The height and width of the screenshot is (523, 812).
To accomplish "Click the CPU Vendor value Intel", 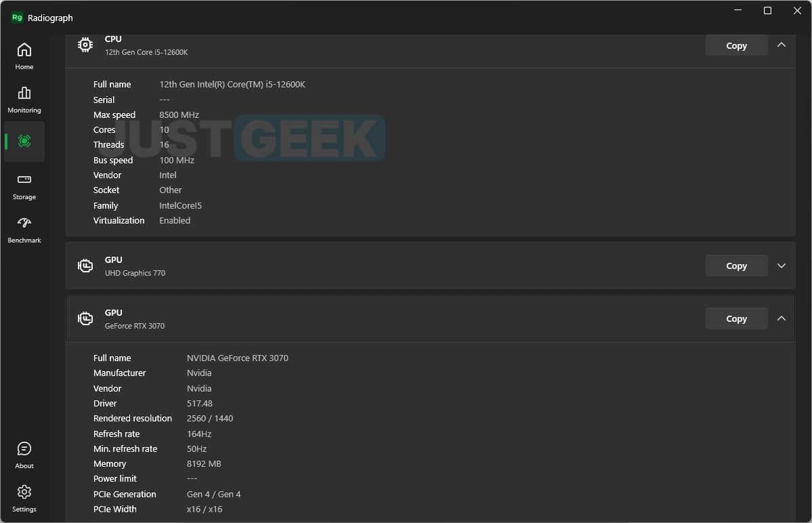I will click(x=168, y=175).
